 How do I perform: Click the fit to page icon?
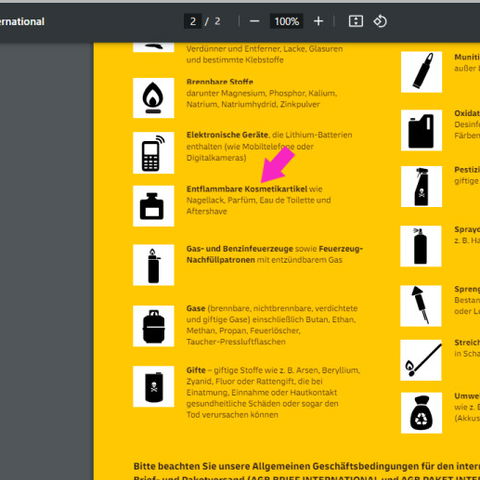click(356, 21)
